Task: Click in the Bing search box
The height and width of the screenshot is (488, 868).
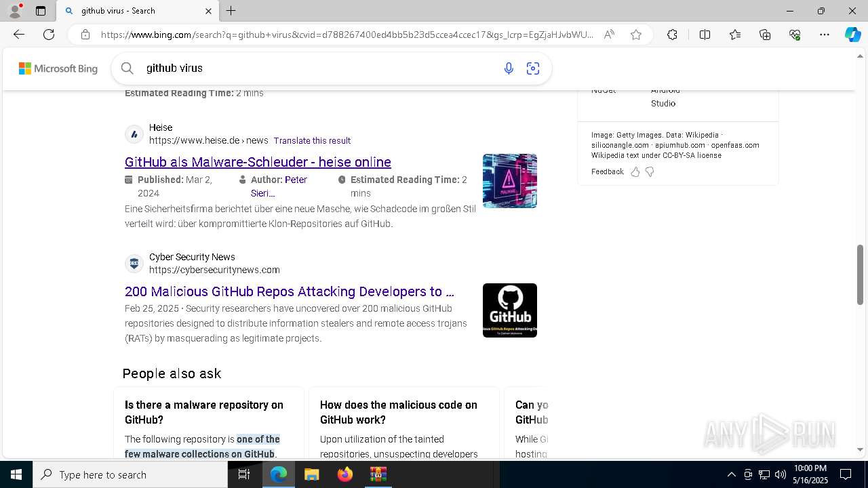Action: (319, 68)
